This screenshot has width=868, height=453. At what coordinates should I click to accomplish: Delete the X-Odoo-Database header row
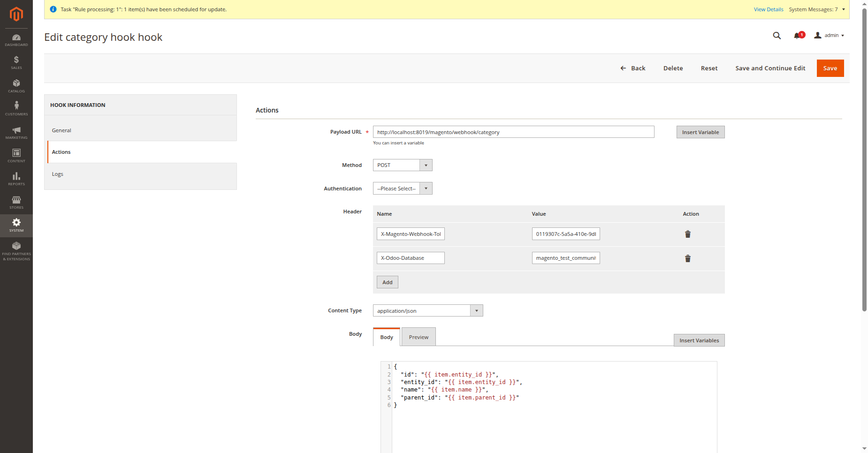tap(688, 258)
